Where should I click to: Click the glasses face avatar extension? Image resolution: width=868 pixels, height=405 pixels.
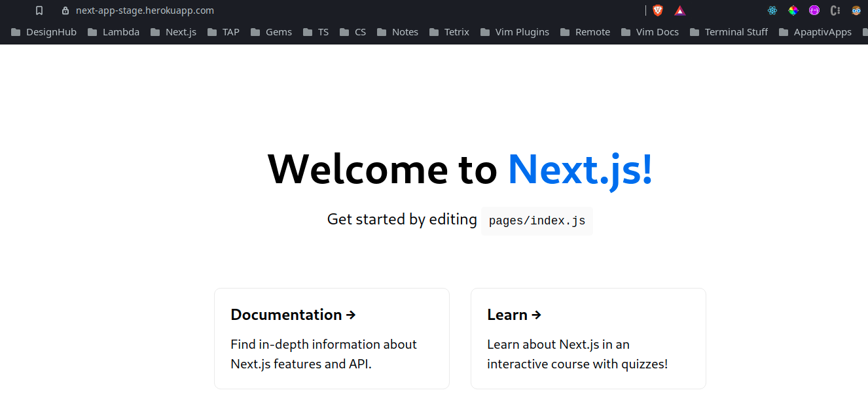point(856,10)
